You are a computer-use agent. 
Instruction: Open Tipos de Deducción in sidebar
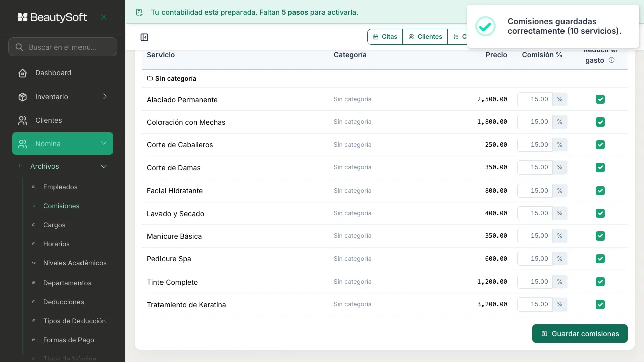click(74, 321)
